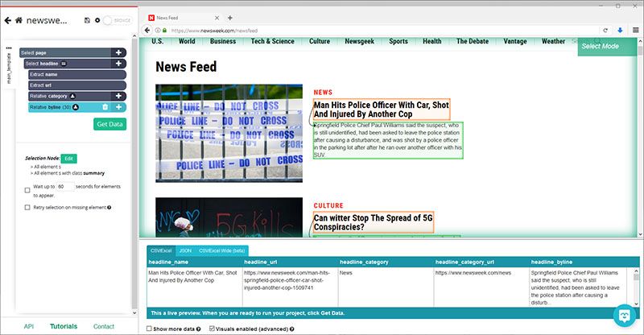This screenshot has width=644, height=335.
Task: Click the CULTURE category label
Action: 328,205
